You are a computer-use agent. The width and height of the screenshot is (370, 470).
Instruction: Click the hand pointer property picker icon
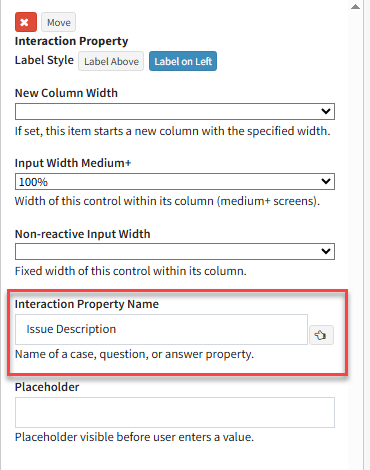(x=321, y=335)
